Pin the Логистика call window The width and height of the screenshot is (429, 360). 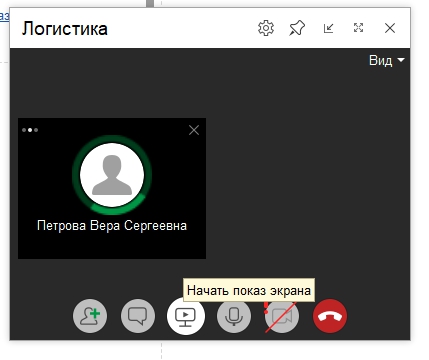click(x=297, y=28)
